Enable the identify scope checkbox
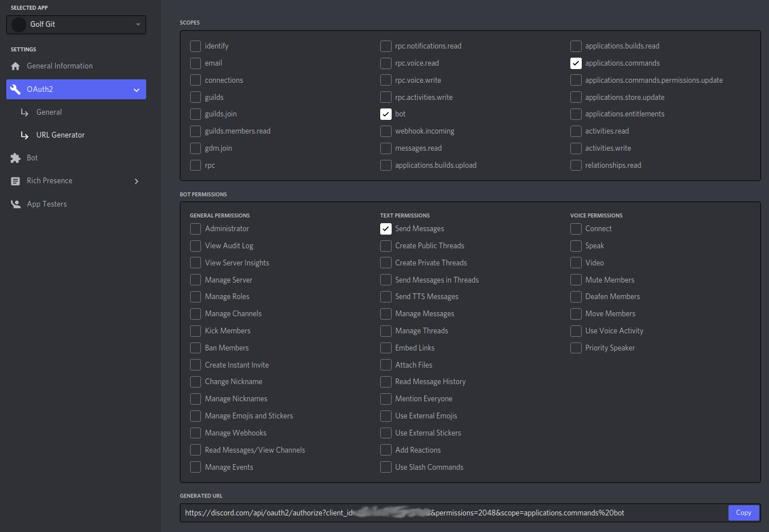The width and height of the screenshot is (769, 532). pos(196,46)
